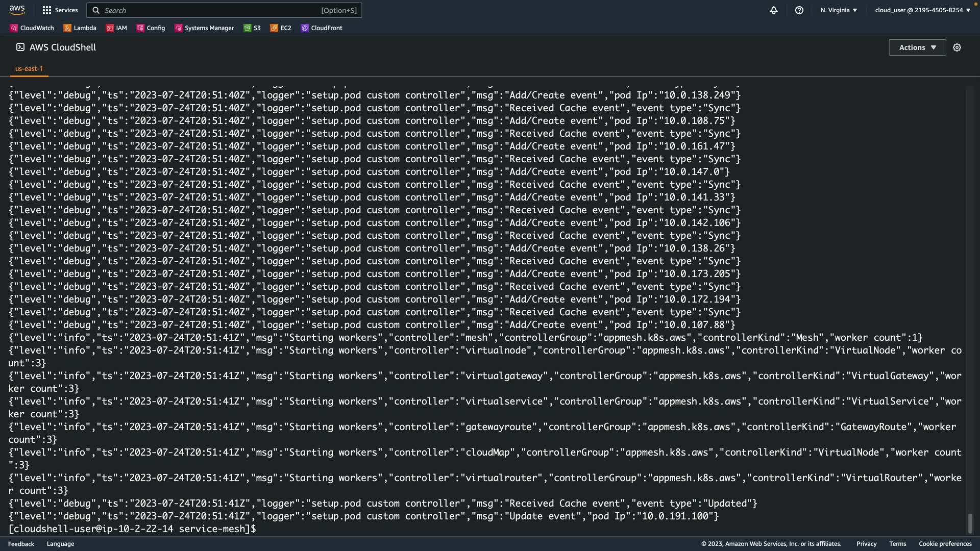The width and height of the screenshot is (980, 551).
Task: Open Systems Manager from the favorites bar
Action: [x=204, y=28]
